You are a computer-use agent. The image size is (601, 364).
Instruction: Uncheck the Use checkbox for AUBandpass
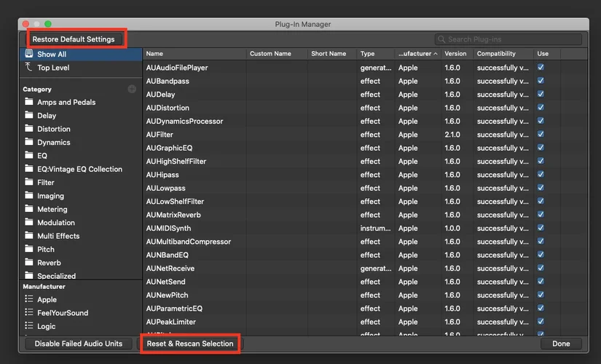coord(541,81)
